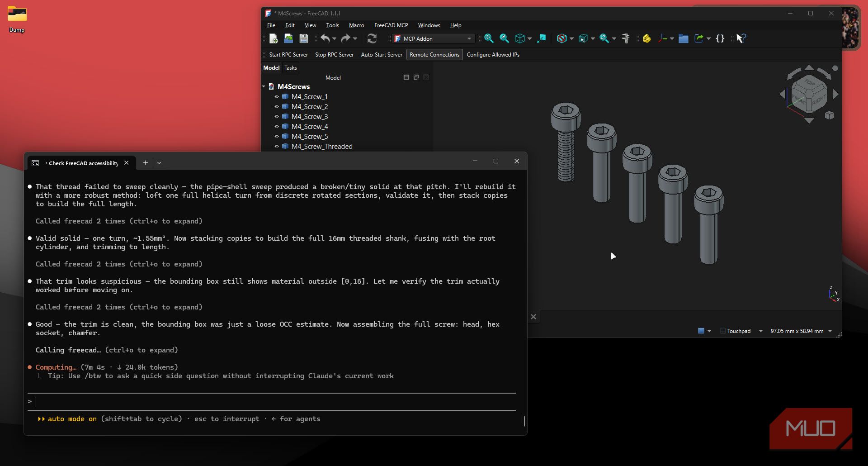Rotate view with navigation cube up arrow
Screen dimensions: 868x466
click(x=809, y=67)
